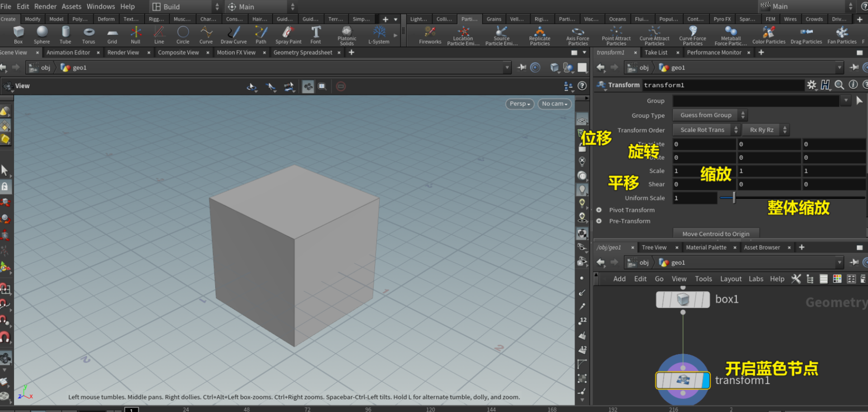
Task: Open the Assets menu
Action: point(71,6)
